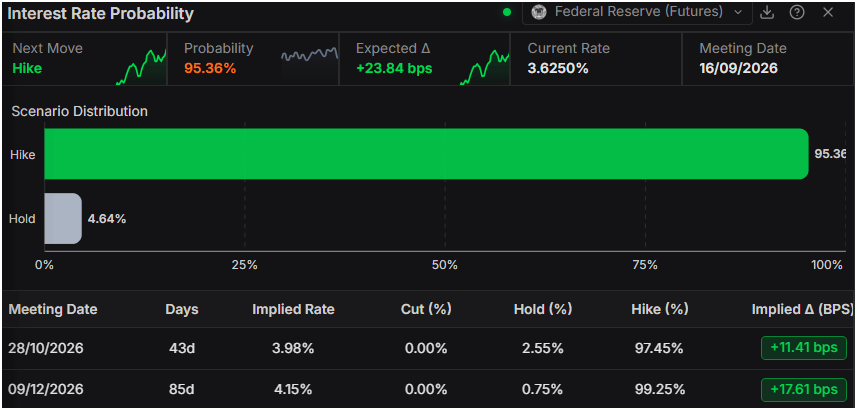857x410 pixels.
Task: Sort by the Hike (%) column header
Action: pos(659,309)
